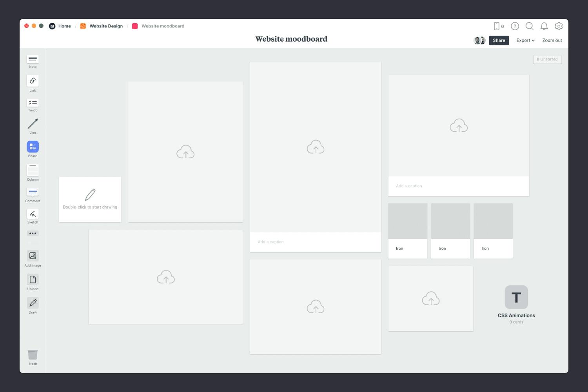Open the Export dropdown
This screenshot has height=392, width=588.
[x=525, y=40]
